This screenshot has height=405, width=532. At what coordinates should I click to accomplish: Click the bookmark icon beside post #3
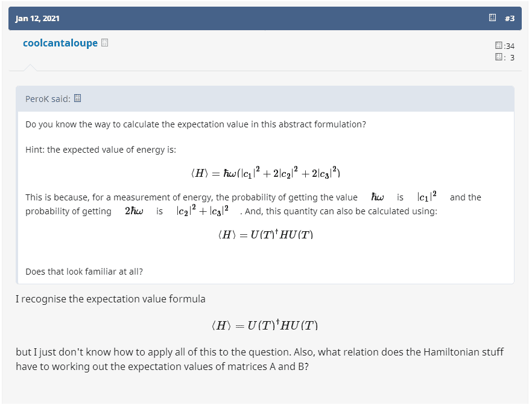pyautogui.click(x=493, y=18)
